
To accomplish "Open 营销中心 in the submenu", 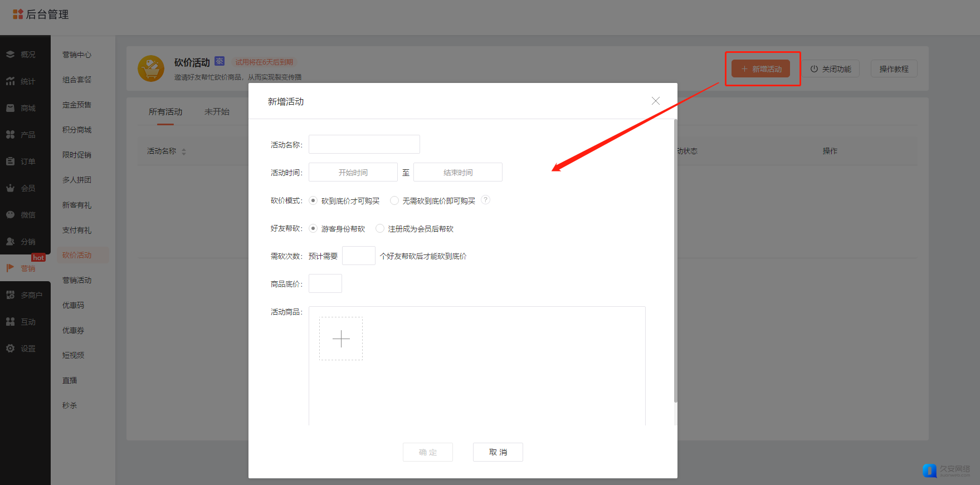I will pos(77,55).
